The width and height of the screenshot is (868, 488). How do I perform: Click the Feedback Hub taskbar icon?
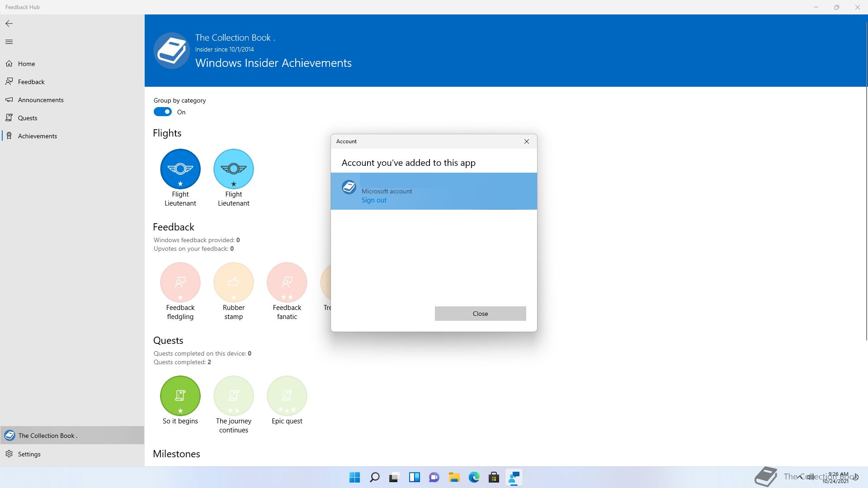tap(514, 477)
